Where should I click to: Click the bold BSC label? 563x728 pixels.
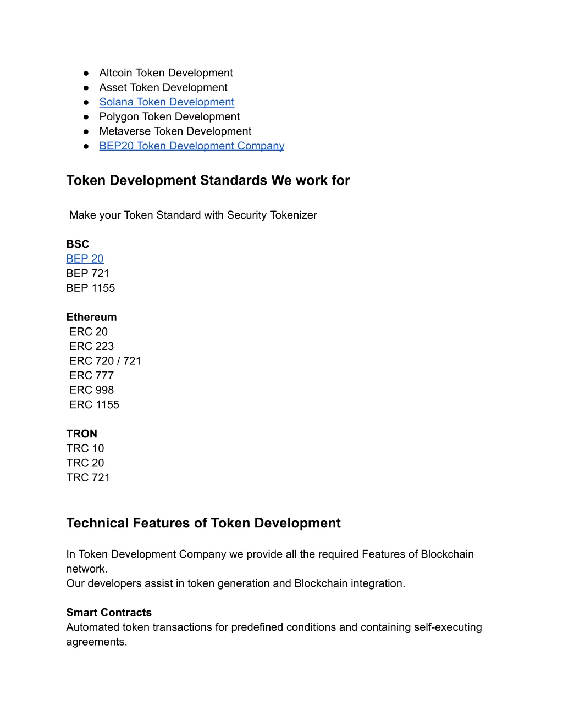point(78,244)
